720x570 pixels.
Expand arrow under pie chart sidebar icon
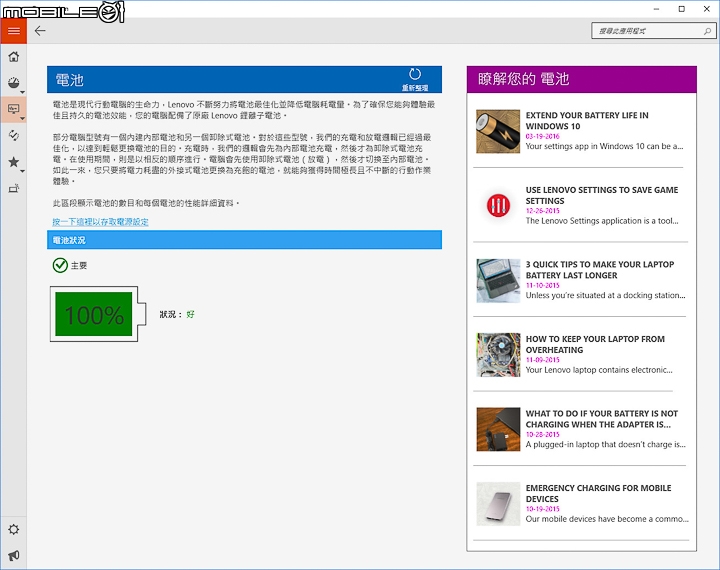[22, 92]
